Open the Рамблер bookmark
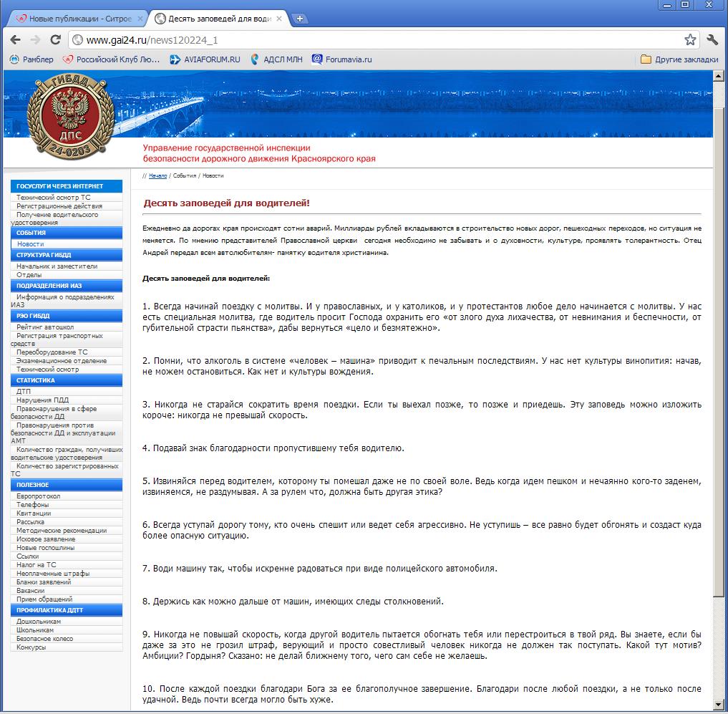 pos(31,59)
